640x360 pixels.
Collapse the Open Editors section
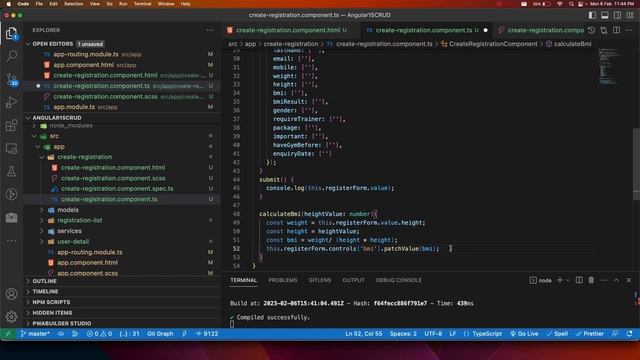[x=53, y=44]
